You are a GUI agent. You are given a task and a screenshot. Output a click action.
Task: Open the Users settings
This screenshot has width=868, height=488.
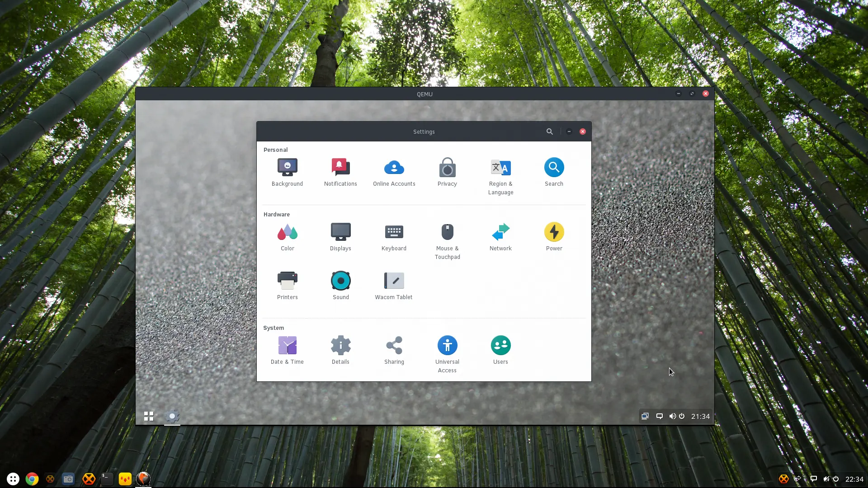click(x=500, y=351)
